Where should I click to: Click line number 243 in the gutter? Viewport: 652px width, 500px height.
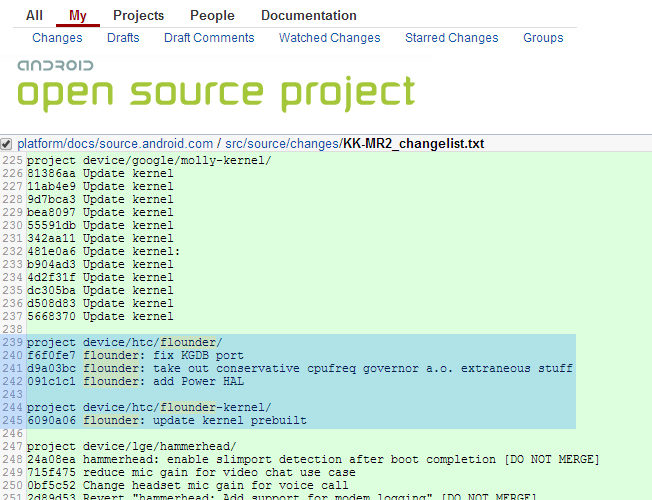point(12,394)
